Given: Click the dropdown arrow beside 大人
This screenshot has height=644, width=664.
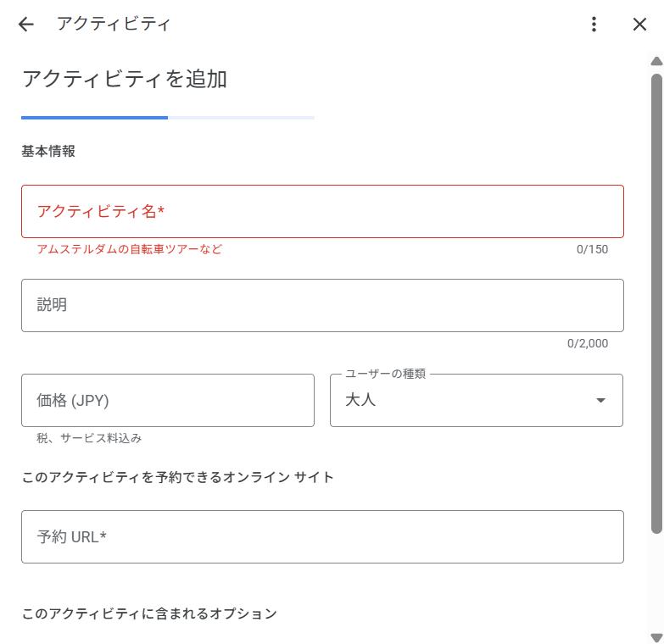Looking at the screenshot, I should point(600,401).
